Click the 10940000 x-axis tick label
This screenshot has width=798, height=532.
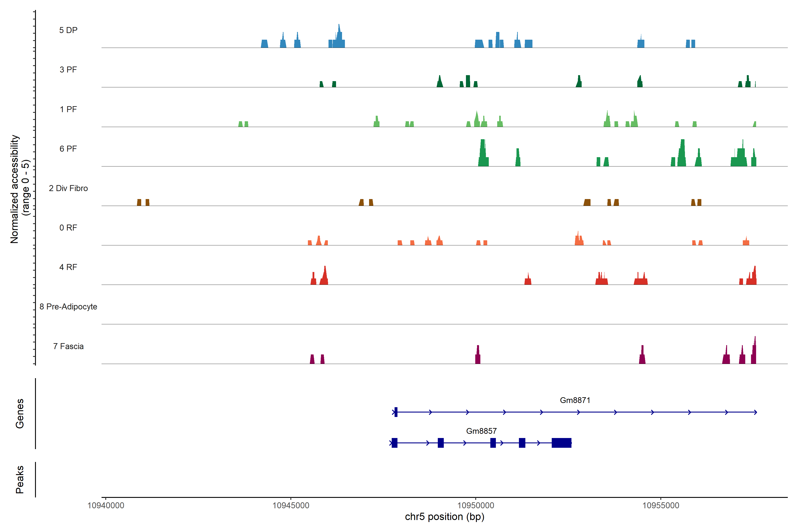coord(106,506)
